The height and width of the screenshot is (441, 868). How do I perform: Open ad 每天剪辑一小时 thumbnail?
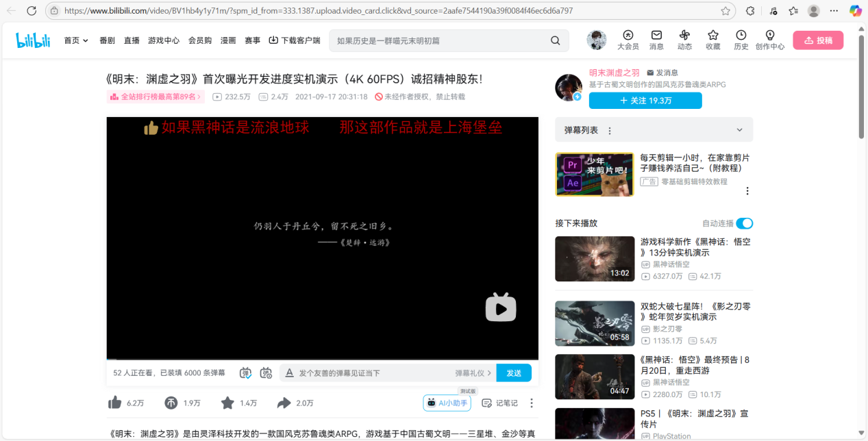point(595,174)
